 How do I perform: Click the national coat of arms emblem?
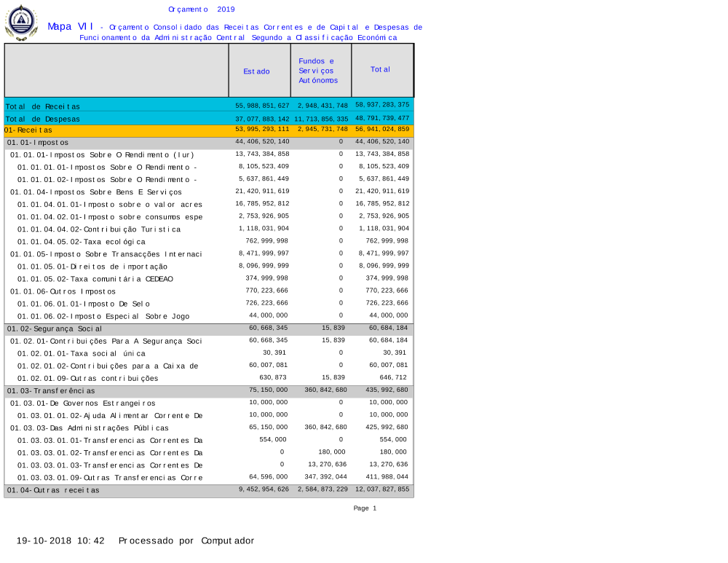pyautogui.click(x=20, y=23)
